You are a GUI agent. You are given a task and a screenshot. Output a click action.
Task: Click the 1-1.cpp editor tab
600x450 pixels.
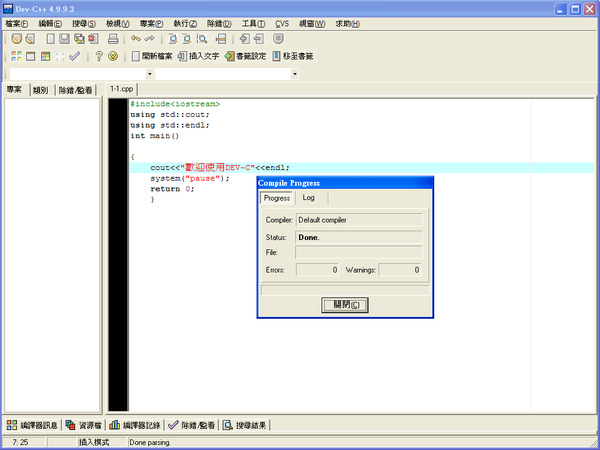click(121, 89)
